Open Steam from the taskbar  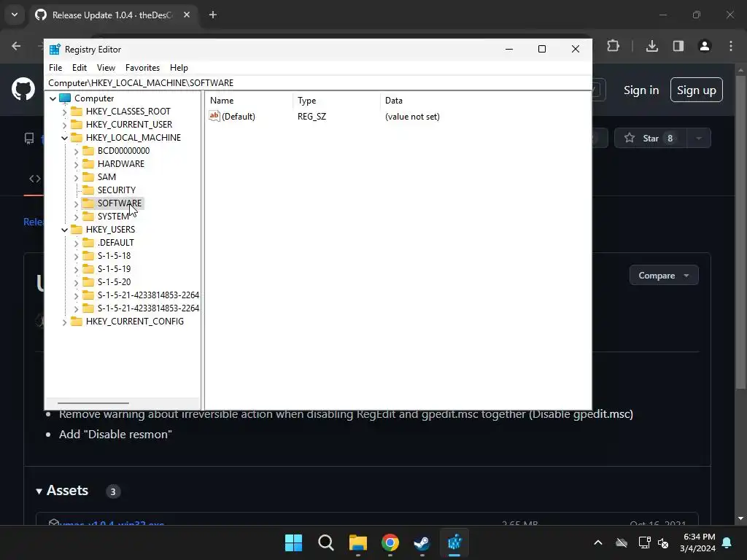422,542
